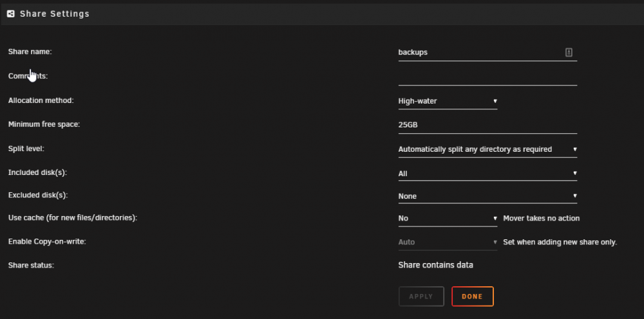Edit the Share name field containing backups
644x319 pixels.
tap(488, 53)
